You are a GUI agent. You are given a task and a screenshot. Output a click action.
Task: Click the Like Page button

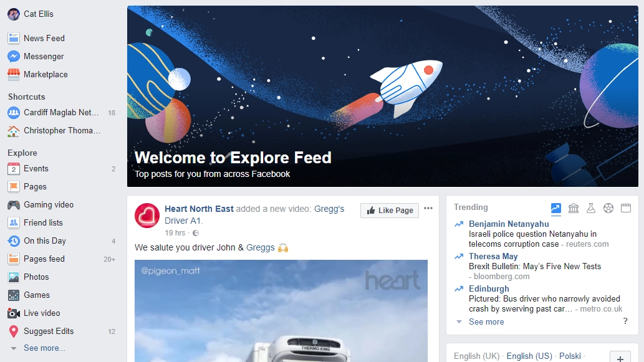point(390,211)
